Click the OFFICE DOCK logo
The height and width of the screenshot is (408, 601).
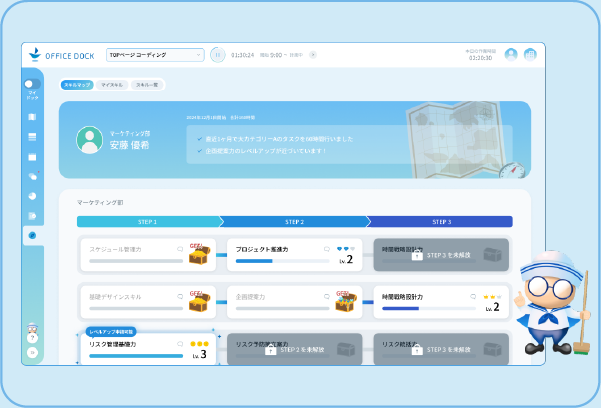(x=61, y=55)
